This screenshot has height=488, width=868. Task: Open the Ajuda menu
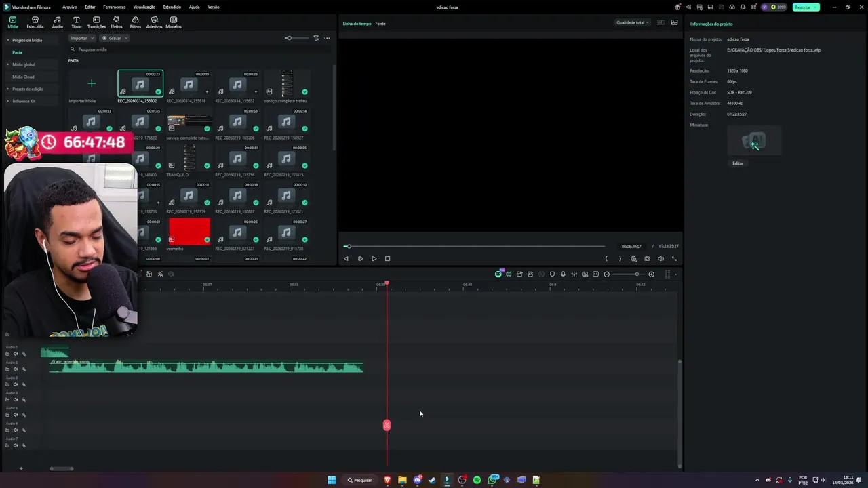194,7
